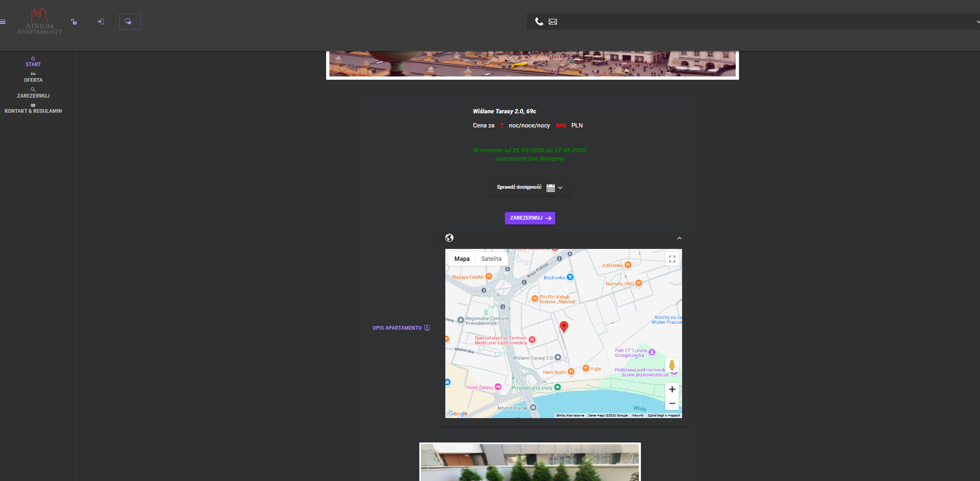Click the phone icon in top bar
Screen dimensions: 980x481
pos(539,22)
